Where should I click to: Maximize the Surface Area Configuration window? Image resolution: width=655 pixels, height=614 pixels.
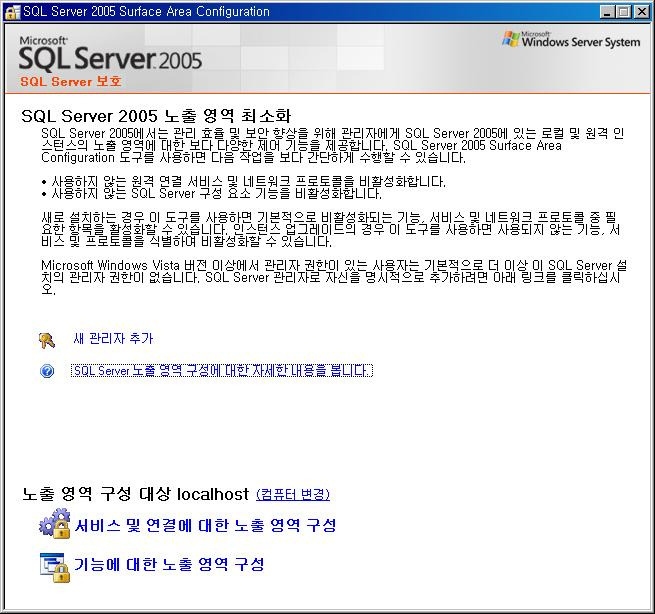coord(624,12)
